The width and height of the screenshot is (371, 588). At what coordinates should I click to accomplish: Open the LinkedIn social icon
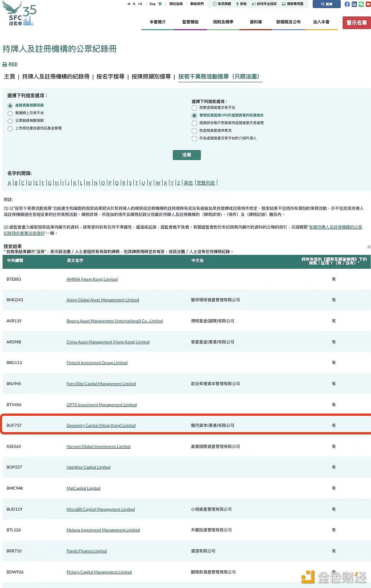click(x=354, y=4)
